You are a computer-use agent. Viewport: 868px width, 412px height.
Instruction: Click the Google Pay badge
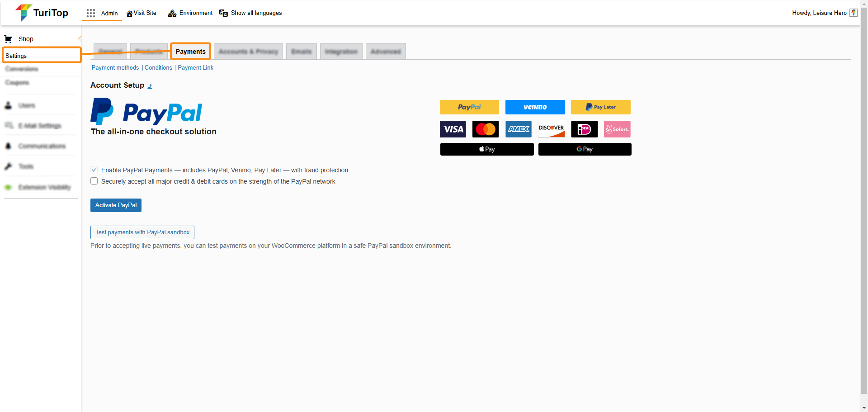[585, 149]
